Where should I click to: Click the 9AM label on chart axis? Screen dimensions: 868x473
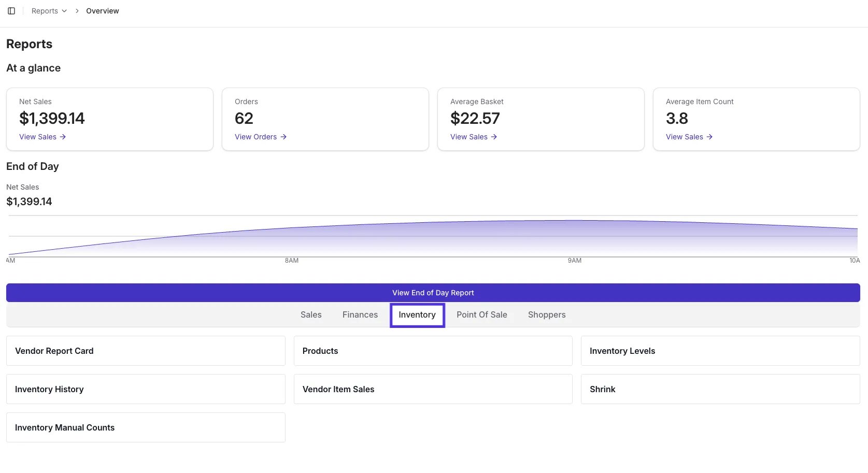[x=575, y=261]
